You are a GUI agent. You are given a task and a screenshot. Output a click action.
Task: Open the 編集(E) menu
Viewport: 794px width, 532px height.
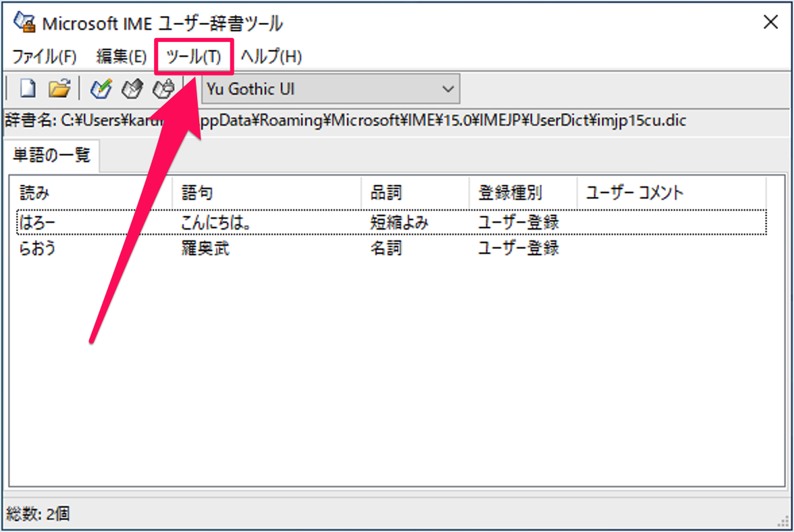point(122,57)
